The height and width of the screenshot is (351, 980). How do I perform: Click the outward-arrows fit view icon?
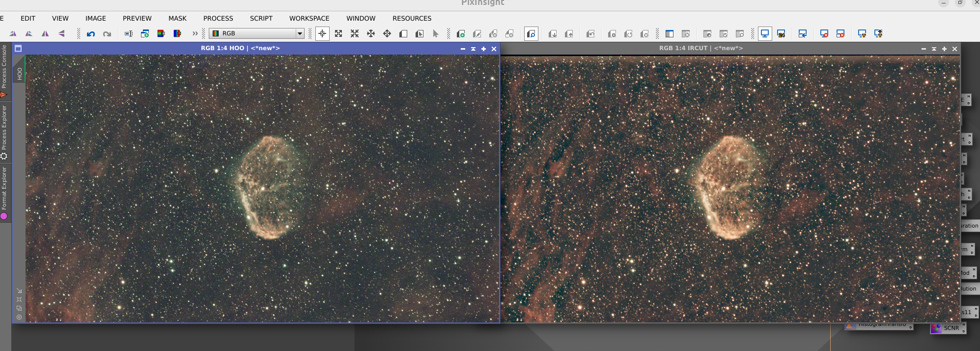pos(371,34)
